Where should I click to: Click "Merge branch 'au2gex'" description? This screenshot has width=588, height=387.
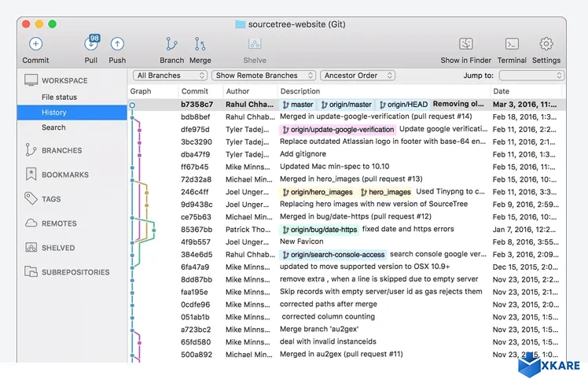(319, 330)
